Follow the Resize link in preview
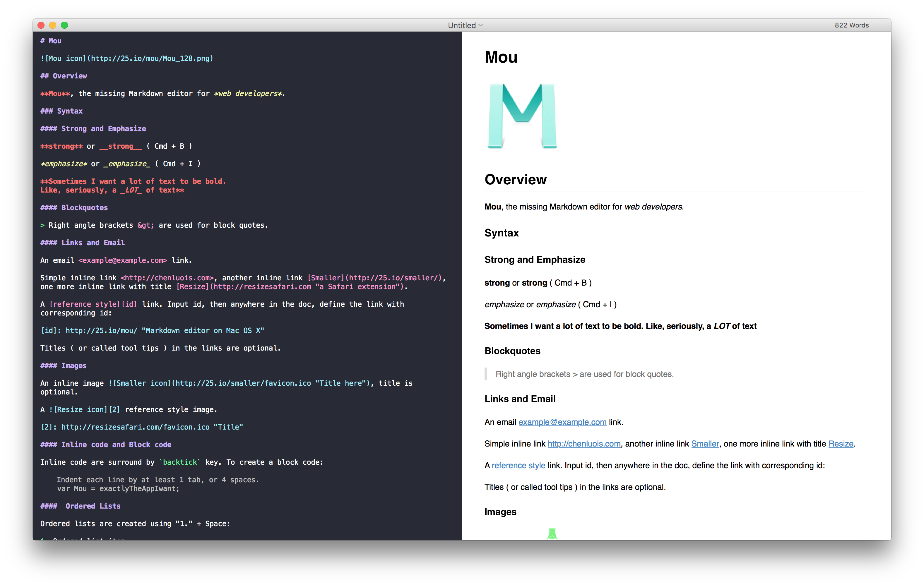Screen dimensions: 924x587 [841, 444]
